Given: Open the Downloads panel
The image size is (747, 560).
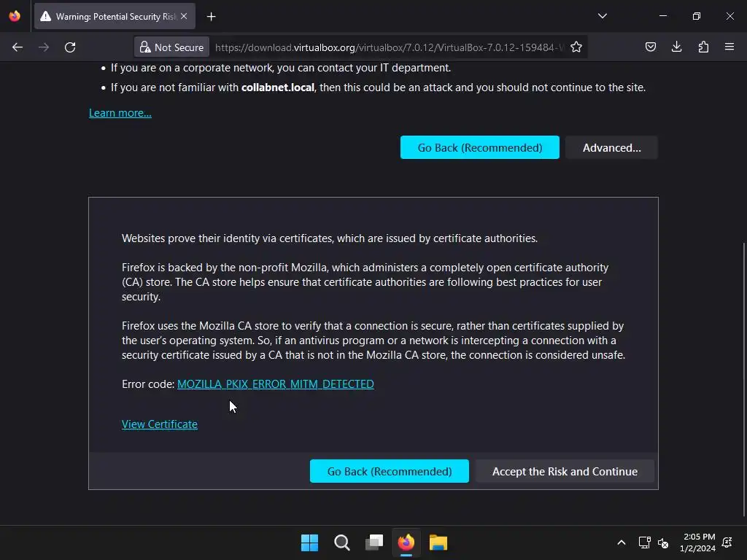Looking at the screenshot, I should 676,47.
